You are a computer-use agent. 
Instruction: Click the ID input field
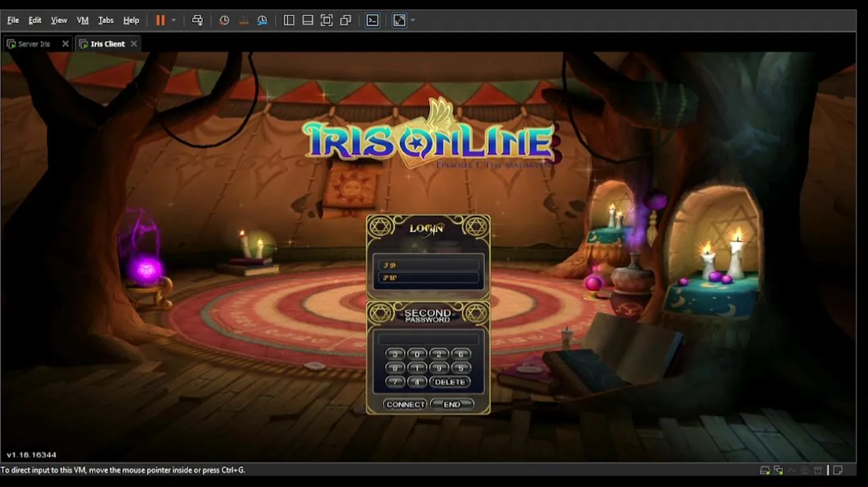[428, 265]
